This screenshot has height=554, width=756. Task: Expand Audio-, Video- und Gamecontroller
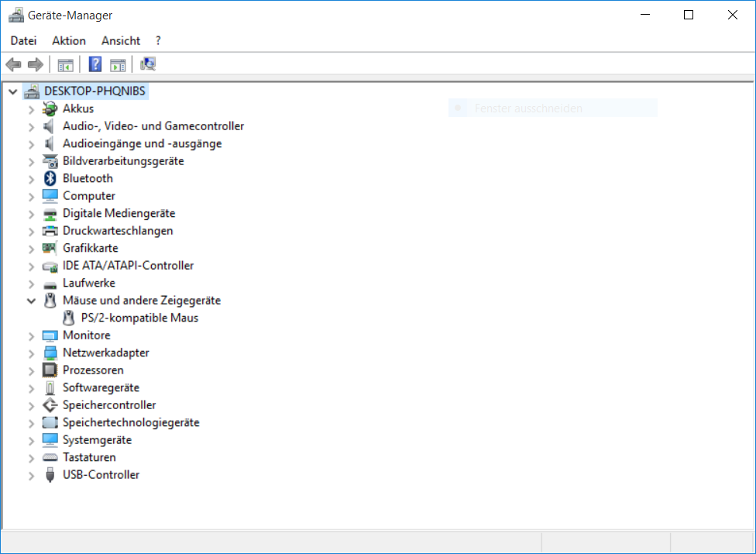31,127
